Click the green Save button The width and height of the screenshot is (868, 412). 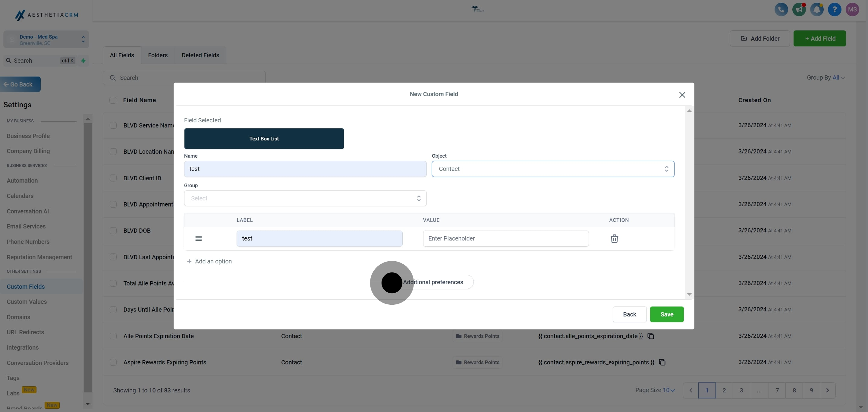tap(666, 314)
